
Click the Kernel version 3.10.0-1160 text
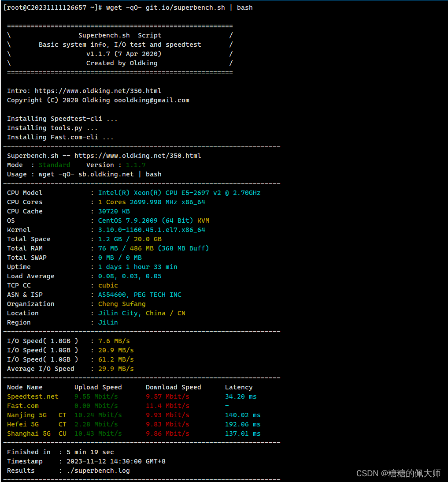pos(152,230)
